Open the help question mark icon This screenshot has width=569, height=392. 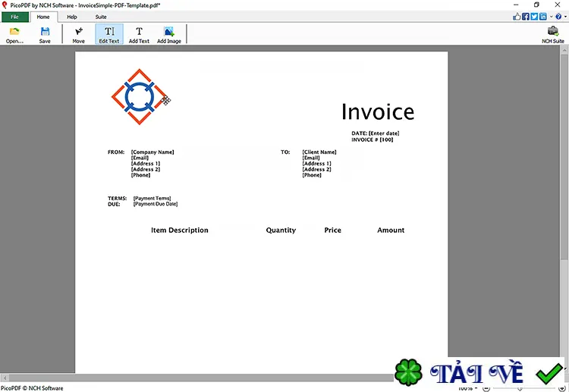click(x=558, y=17)
